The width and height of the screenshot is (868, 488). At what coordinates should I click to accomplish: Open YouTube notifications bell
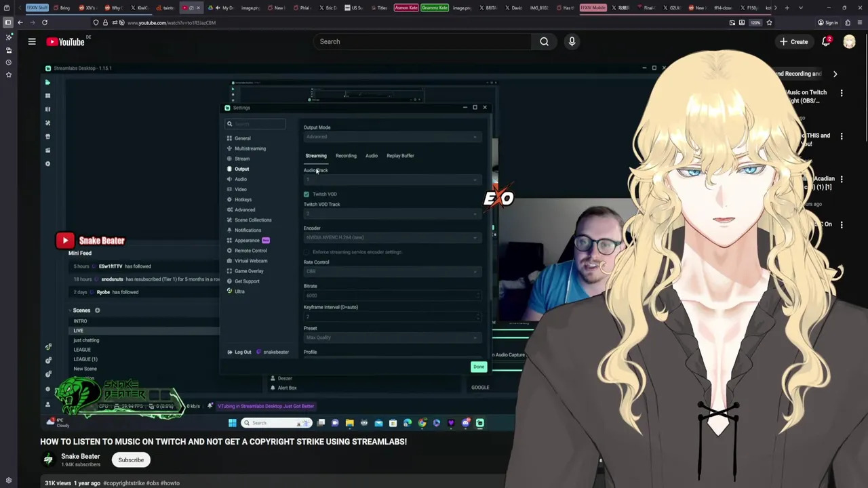[x=826, y=42]
